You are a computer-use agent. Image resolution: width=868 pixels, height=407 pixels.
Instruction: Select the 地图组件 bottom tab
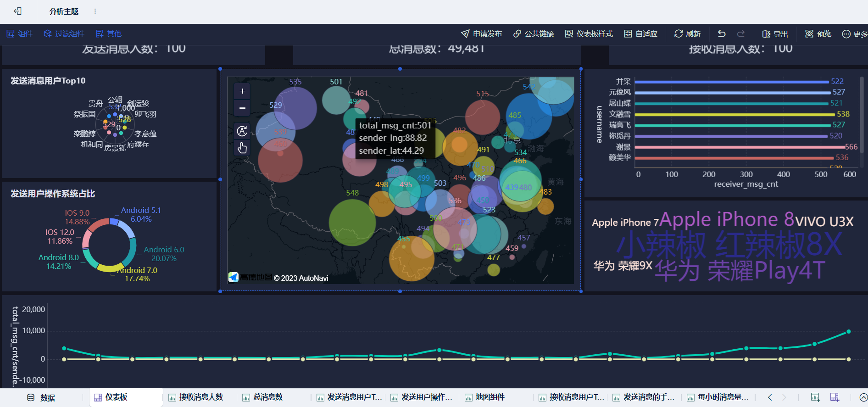click(484, 397)
